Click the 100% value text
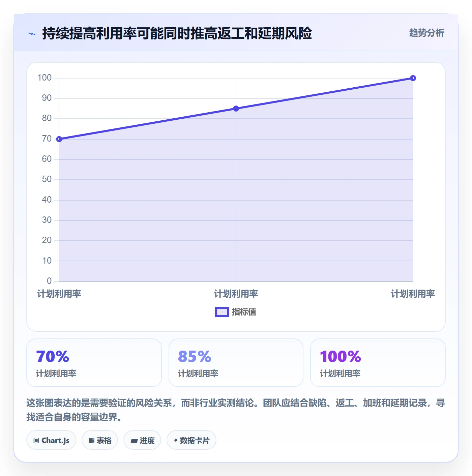Image resolution: width=472 pixels, height=476 pixels. click(x=341, y=357)
